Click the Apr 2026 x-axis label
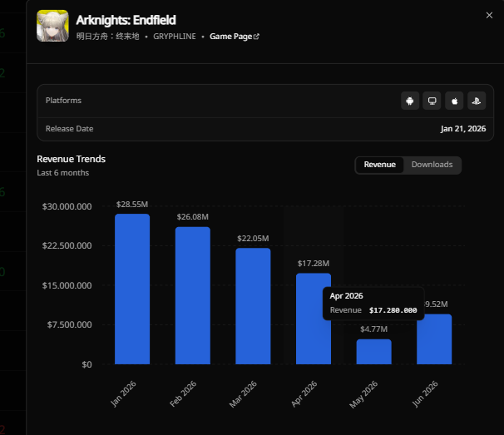This screenshot has width=504, height=435. (x=304, y=394)
